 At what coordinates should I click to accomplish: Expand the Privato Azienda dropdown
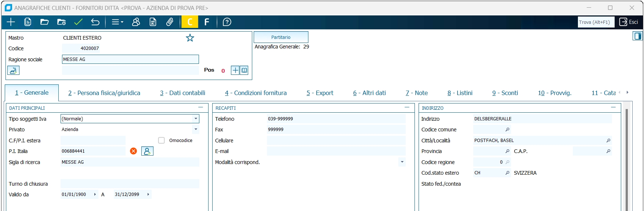[196, 129]
